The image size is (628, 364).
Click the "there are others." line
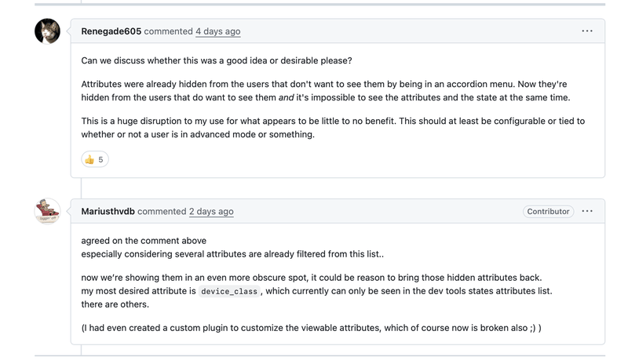[x=115, y=304]
